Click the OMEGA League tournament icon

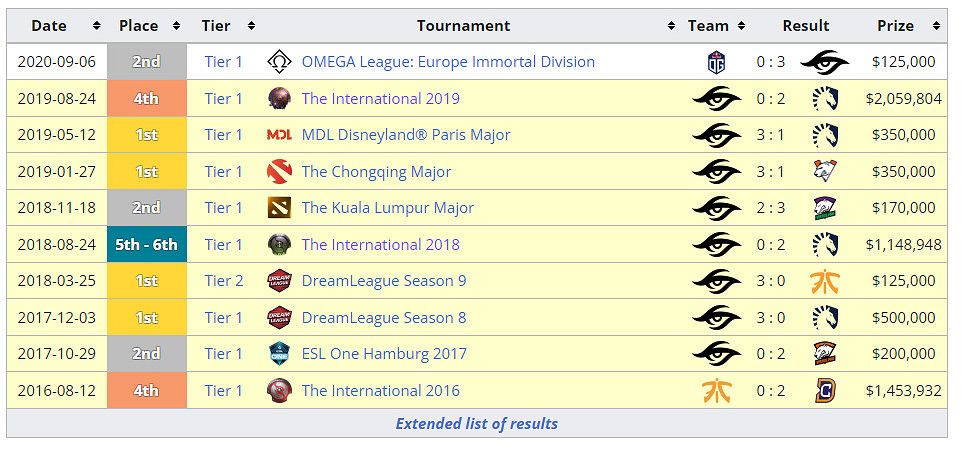[279, 62]
